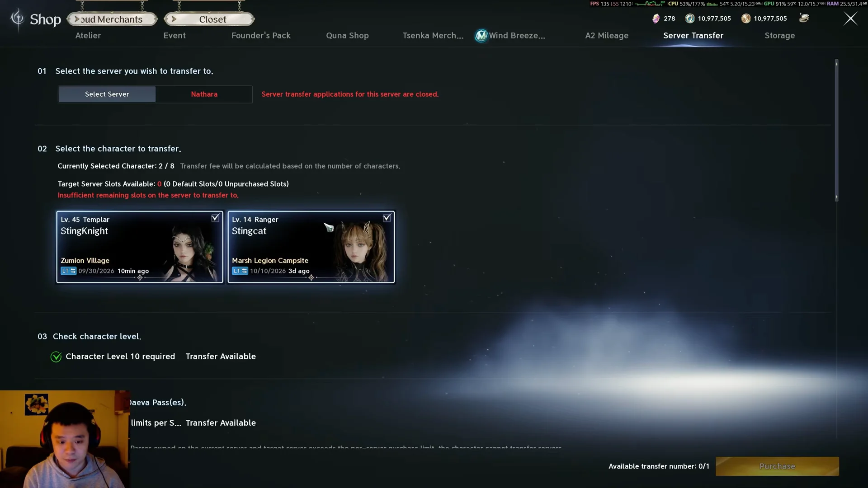
Task: Click 'Marsh Legion Campsite' location text
Action: [270, 261]
